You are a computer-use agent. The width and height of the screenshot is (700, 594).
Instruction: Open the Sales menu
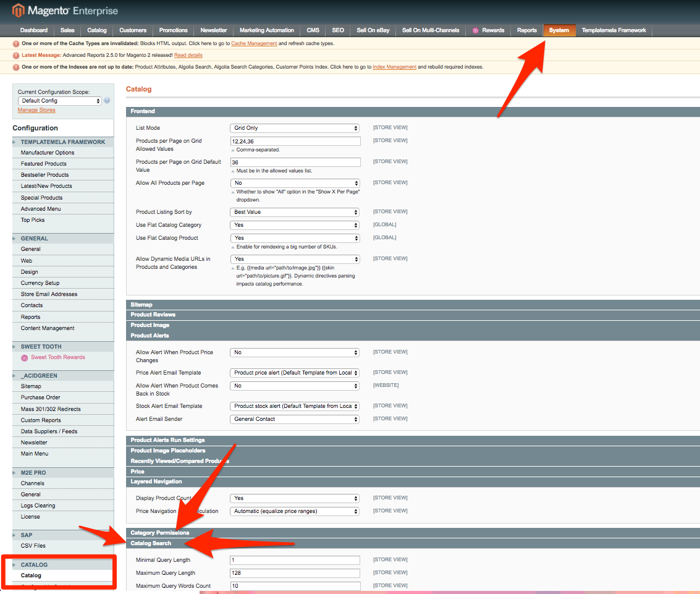click(67, 30)
